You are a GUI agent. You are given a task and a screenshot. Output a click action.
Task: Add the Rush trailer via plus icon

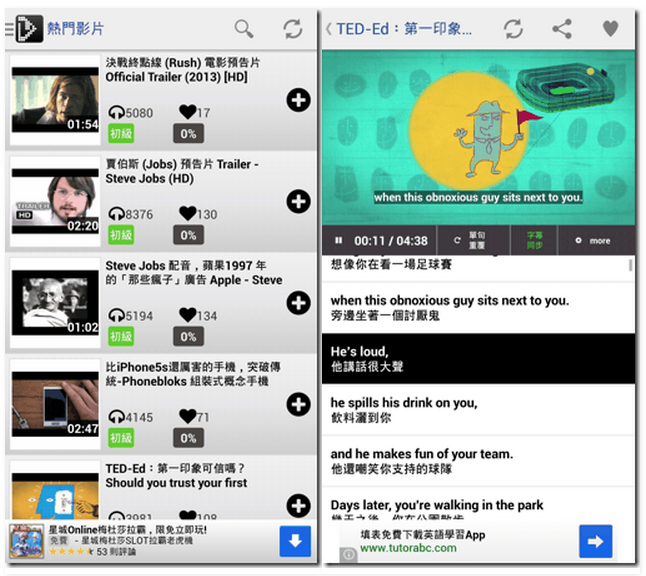tap(298, 100)
